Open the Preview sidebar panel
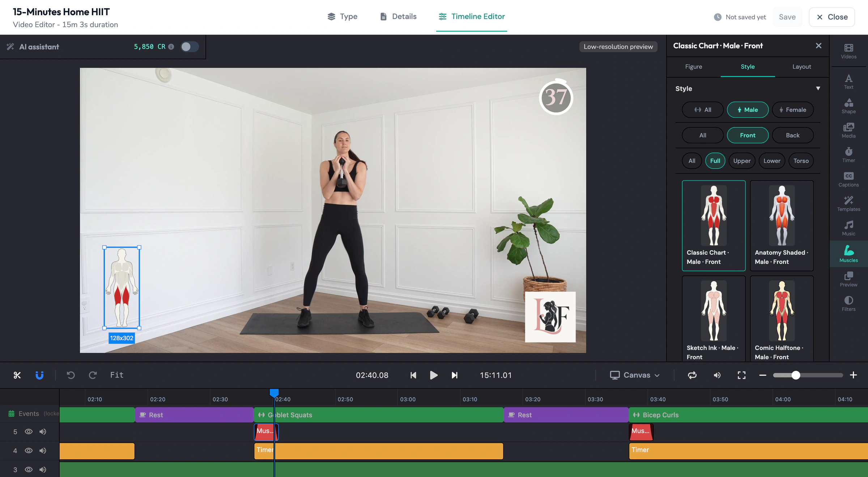868x477 pixels. pos(848,279)
